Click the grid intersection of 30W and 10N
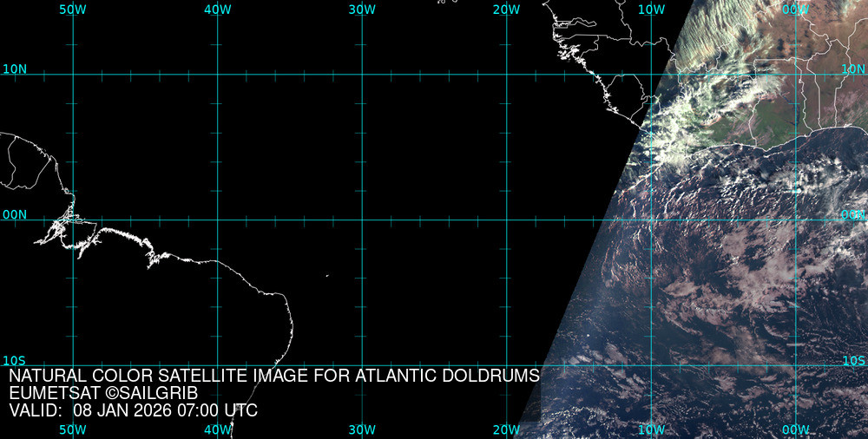The height and width of the screenshot is (439, 868). [x=362, y=74]
